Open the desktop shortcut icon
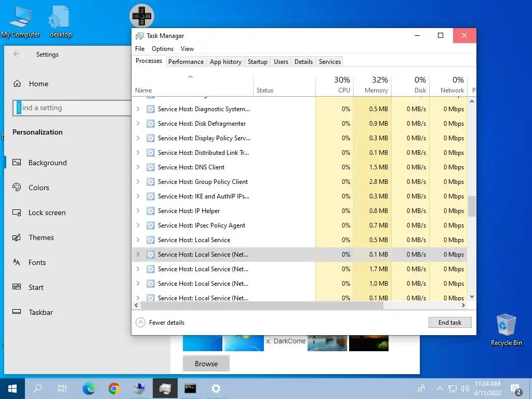The width and height of the screenshot is (532, 399). tap(60, 21)
